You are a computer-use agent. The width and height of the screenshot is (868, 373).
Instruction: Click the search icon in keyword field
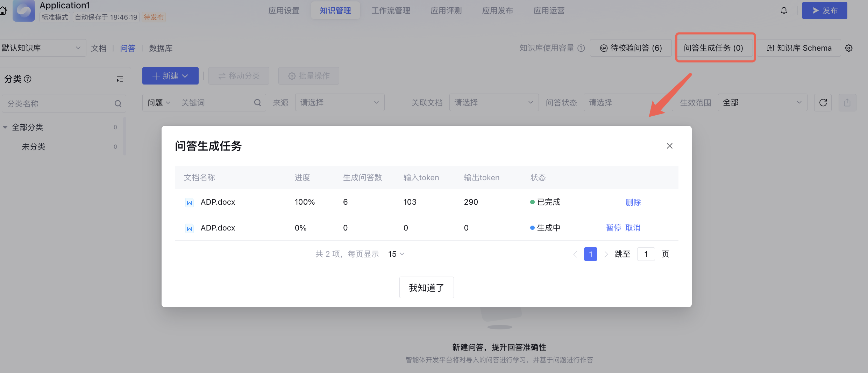[x=257, y=103]
